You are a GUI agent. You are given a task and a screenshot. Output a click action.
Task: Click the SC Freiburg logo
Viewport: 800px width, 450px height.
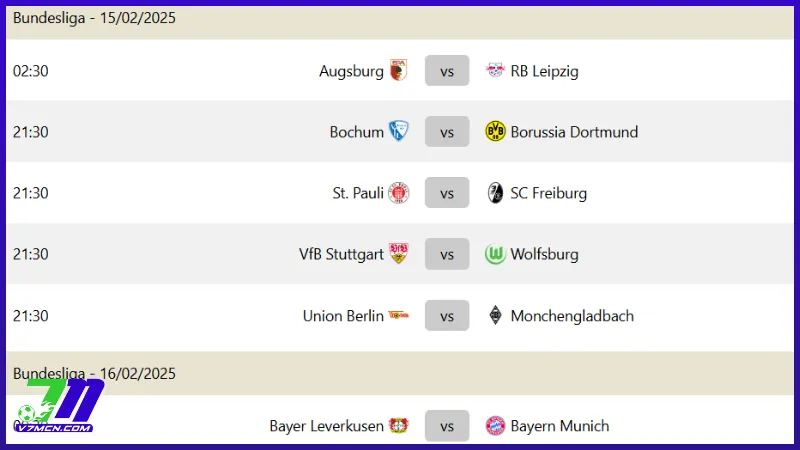(495, 193)
